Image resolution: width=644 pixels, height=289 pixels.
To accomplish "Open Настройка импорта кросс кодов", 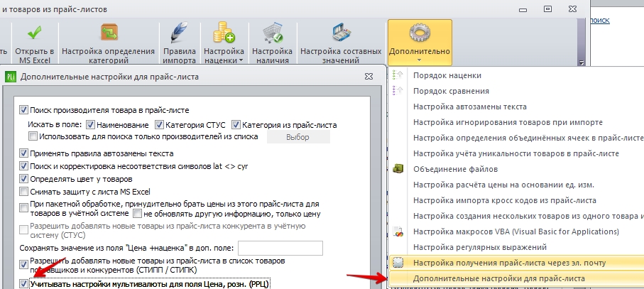I will coord(505,200).
